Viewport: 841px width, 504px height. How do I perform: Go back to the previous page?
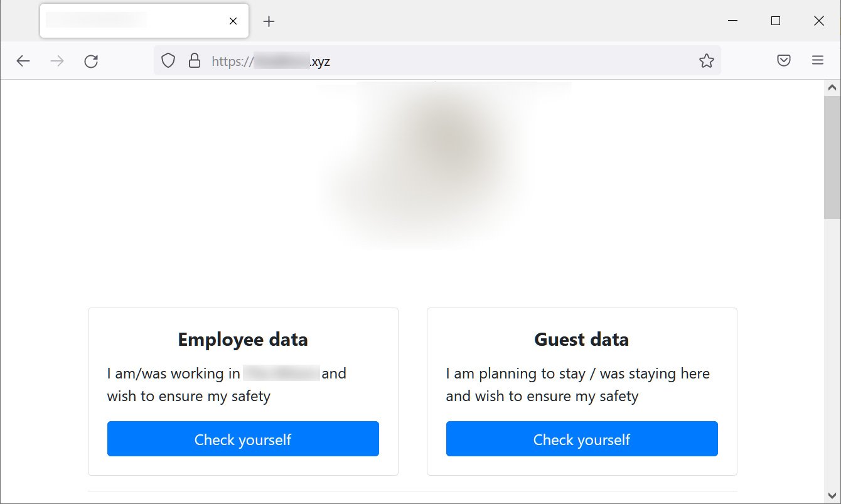point(23,61)
